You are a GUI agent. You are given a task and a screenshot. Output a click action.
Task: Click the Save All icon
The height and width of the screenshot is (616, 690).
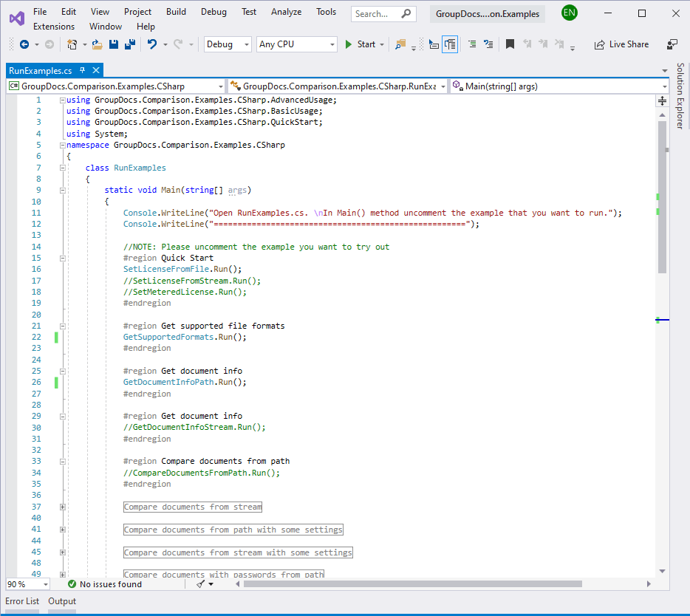[x=130, y=44]
